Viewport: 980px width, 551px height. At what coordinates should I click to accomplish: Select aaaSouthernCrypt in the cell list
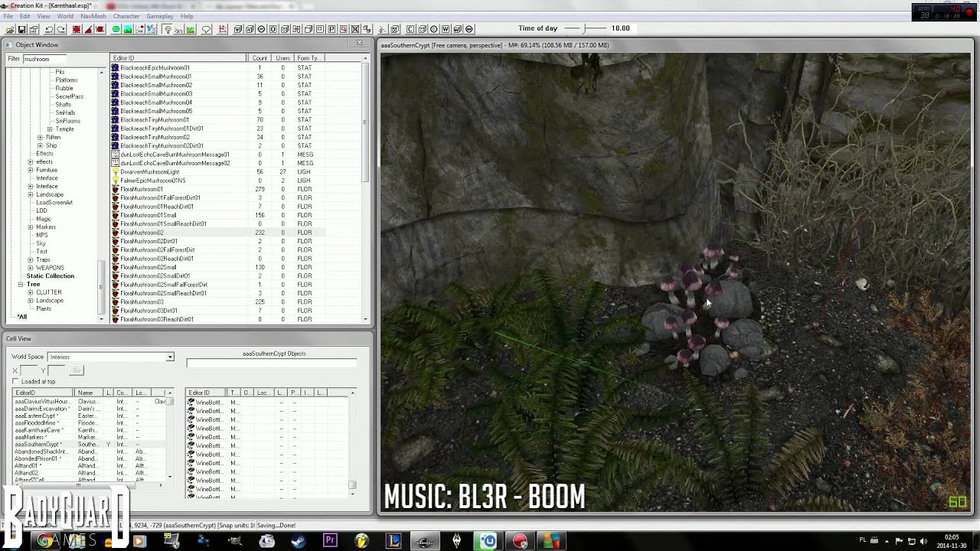37,445
